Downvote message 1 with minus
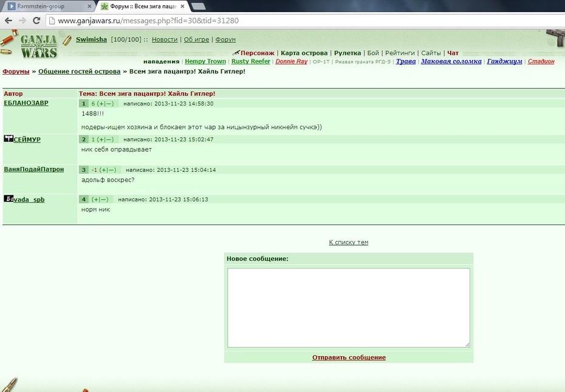 pyautogui.click(x=109, y=104)
